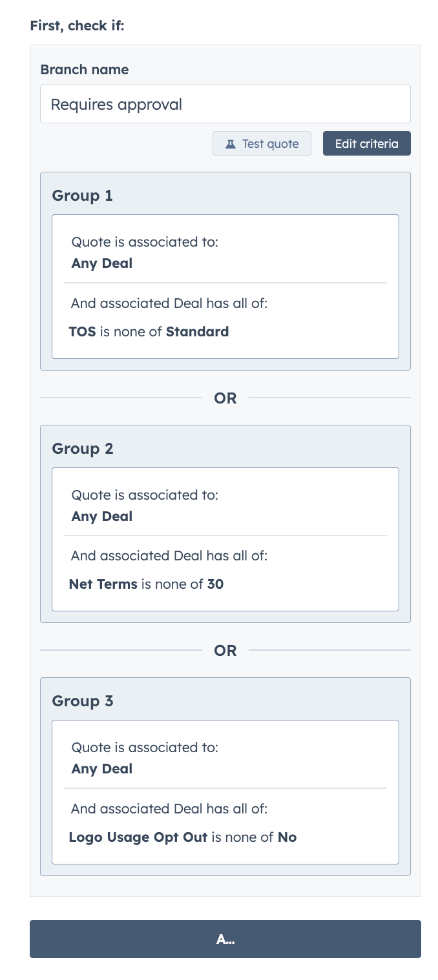Image resolution: width=438 pixels, height=980 pixels.
Task: Click Any Deal in Group 2
Action: [102, 516]
